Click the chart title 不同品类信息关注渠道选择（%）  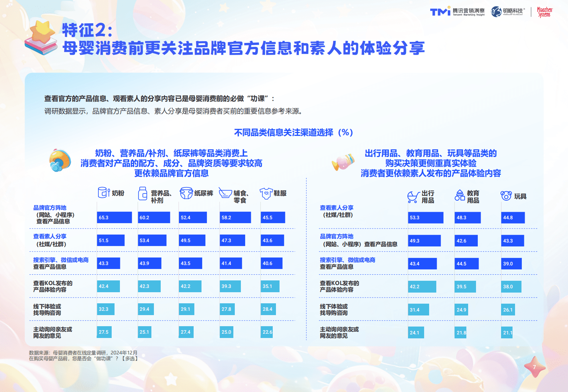tap(294, 132)
